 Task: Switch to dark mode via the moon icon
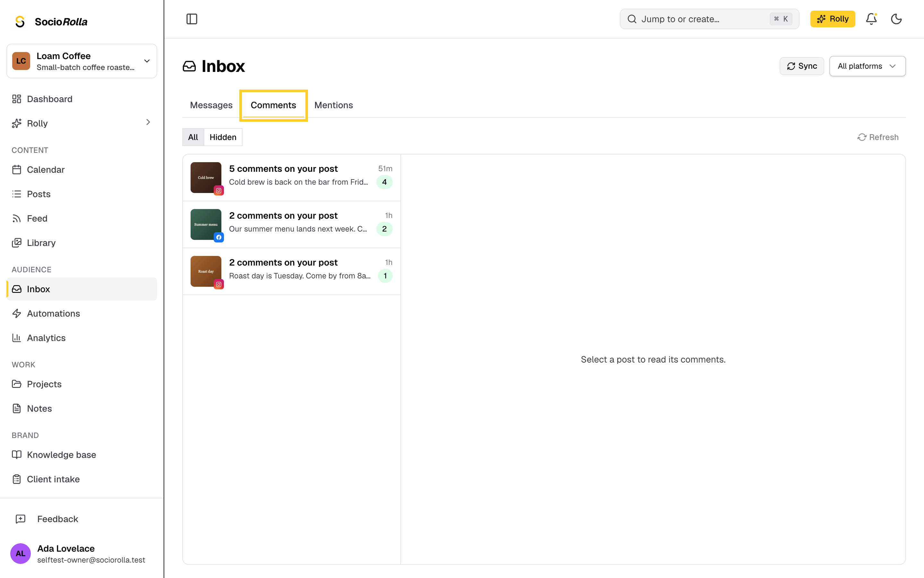point(896,19)
